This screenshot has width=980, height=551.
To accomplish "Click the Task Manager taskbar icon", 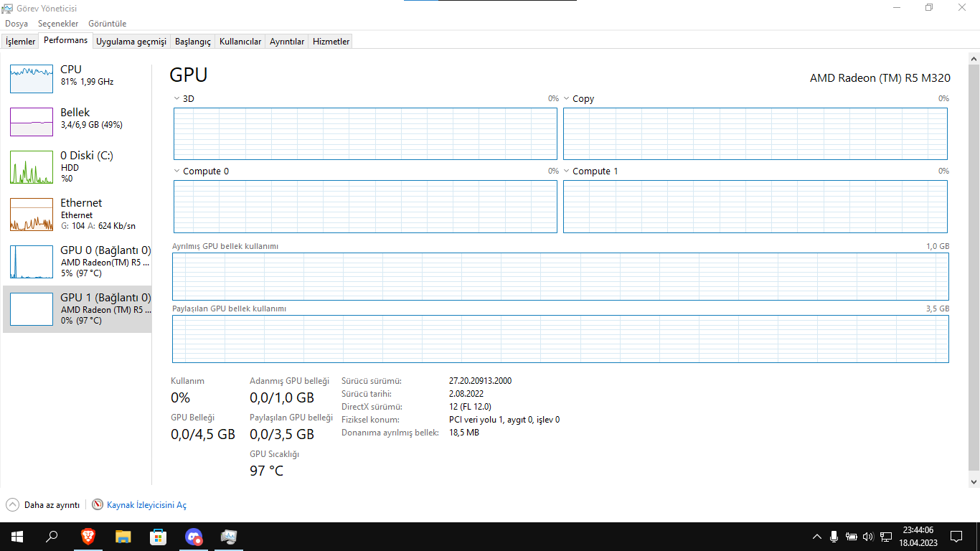I will (x=229, y=537).
